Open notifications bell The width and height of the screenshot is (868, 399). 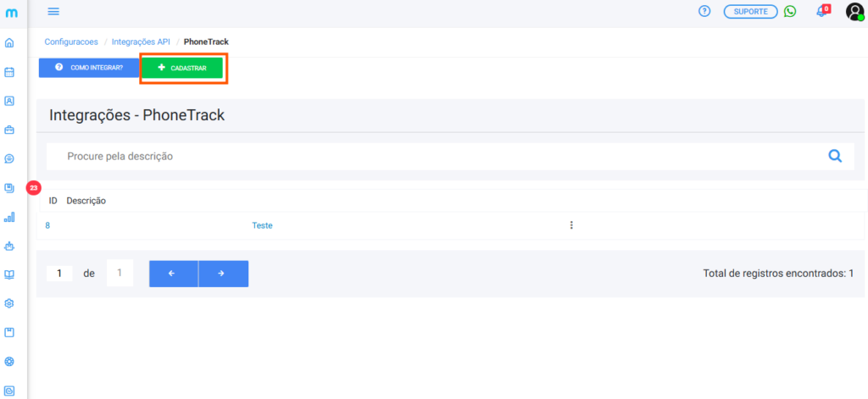[821, 12]
